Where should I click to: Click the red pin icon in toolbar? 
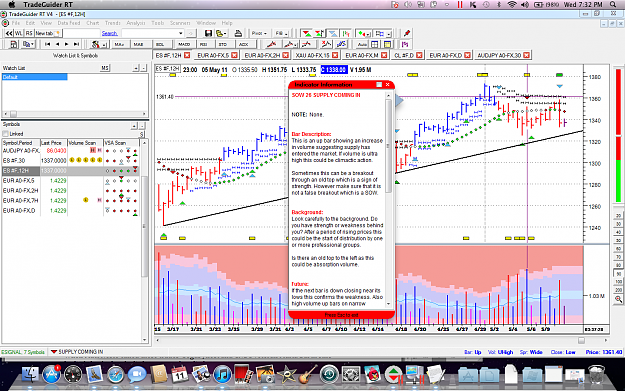(x=407, y=33)
